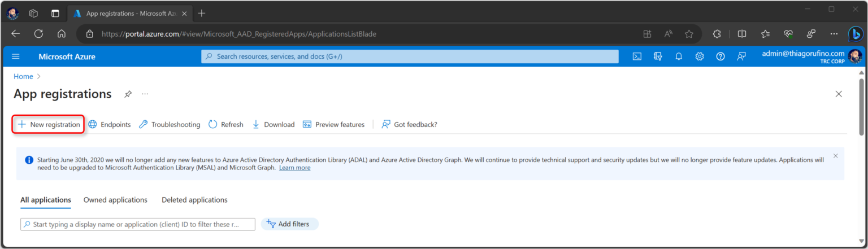Open the Browser essentials heart icon
This screenshot has height=249, width=868.
[788, 34]
